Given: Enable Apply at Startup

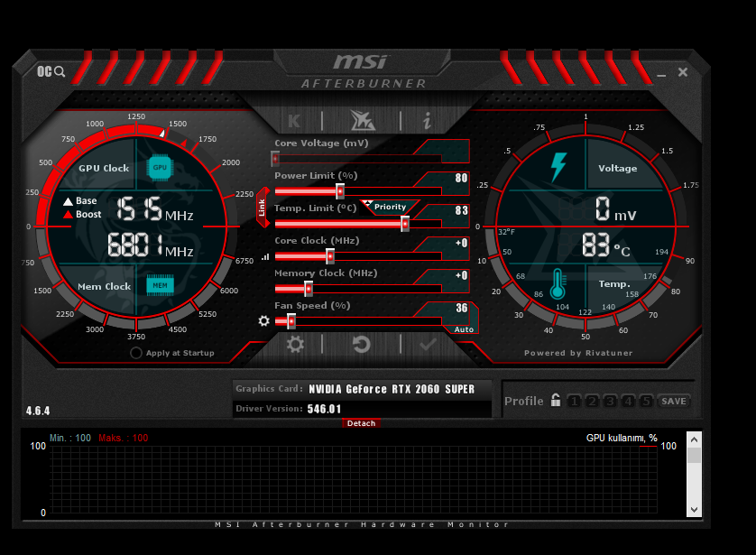Looking at the screenshot, I should [136, 353].
